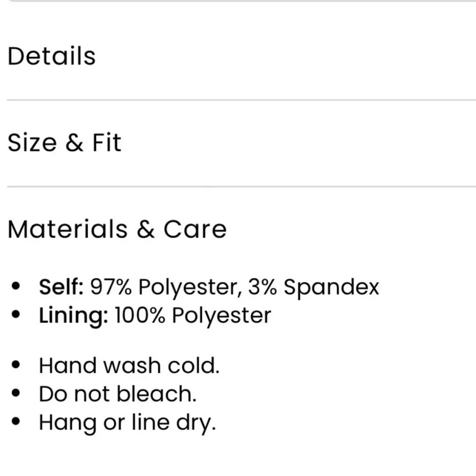Viewport: 476px width, 476px height.
Task: Click the word Care in the heading
Action: (195, 229)
